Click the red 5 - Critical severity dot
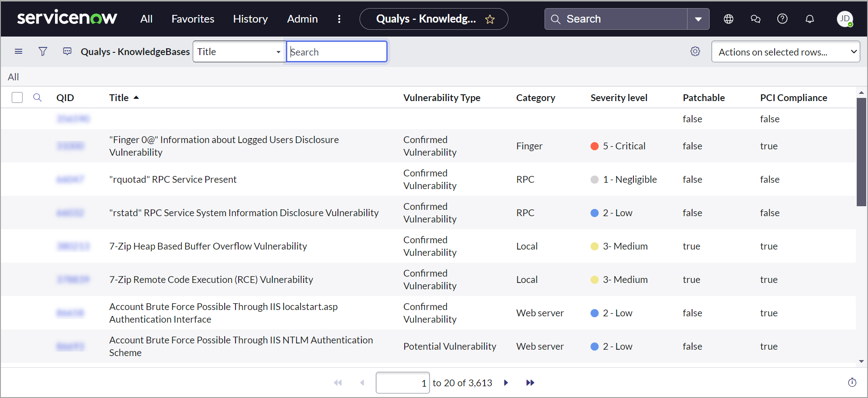The width and height of the screenshot is (868, 398). click(595, 146)
